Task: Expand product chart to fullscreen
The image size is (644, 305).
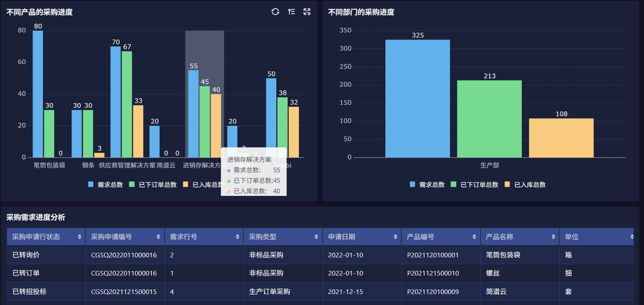Action: (307, 12)
